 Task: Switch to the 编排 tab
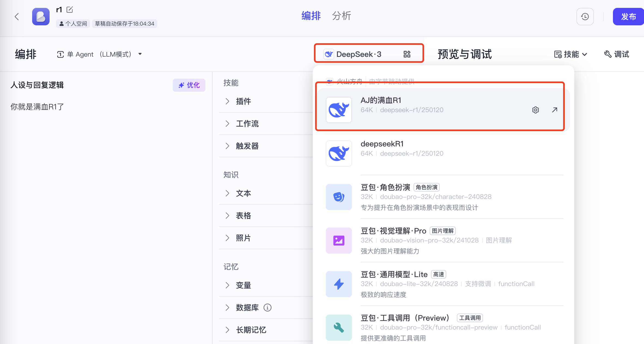point(311,16)
